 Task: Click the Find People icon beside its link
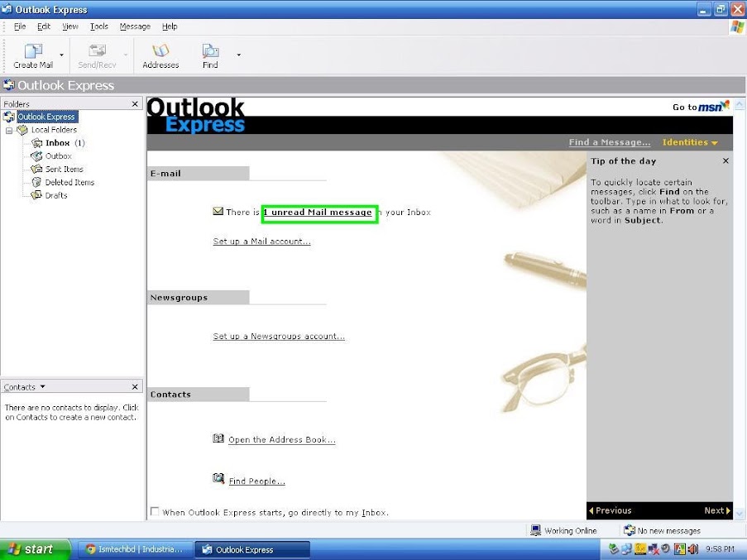coord(218,478)
